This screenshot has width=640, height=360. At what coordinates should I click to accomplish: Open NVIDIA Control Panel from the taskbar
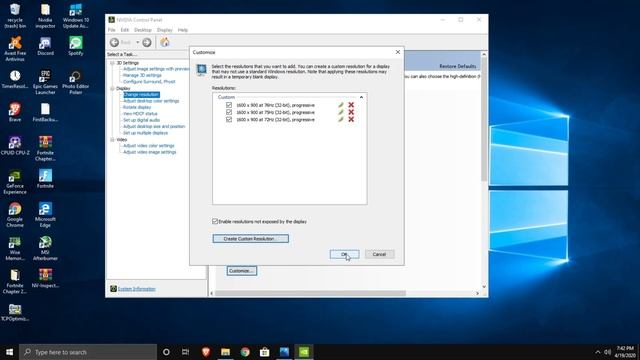tap(304, 351)
